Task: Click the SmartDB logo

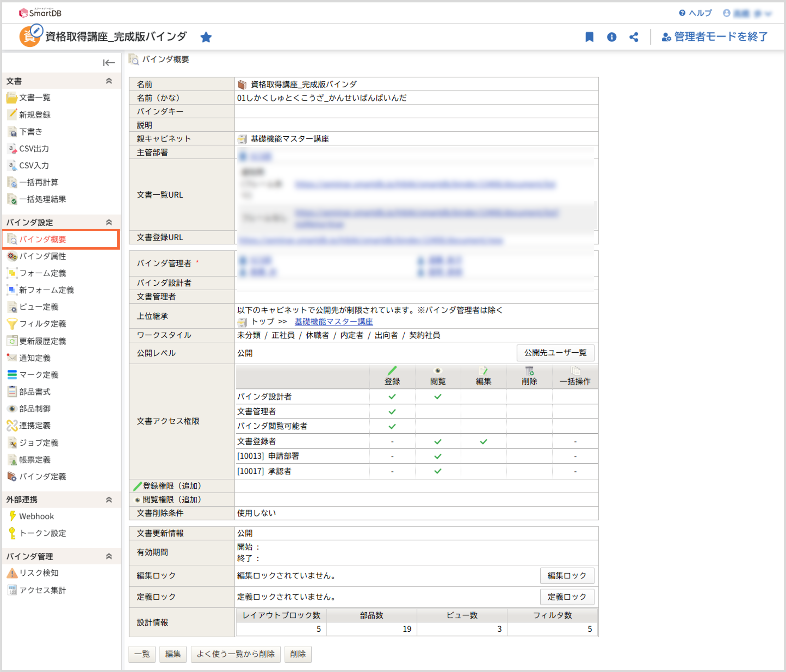Action: tap(40, 13)
